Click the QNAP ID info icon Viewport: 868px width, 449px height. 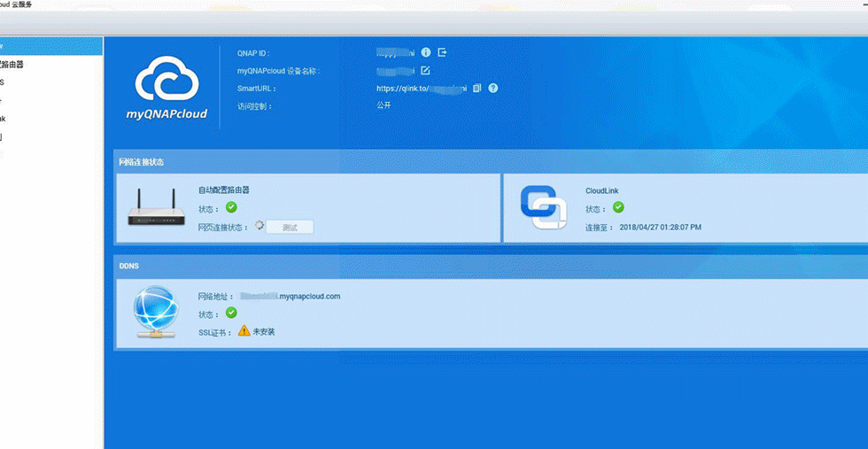click(x=426, y=52)
